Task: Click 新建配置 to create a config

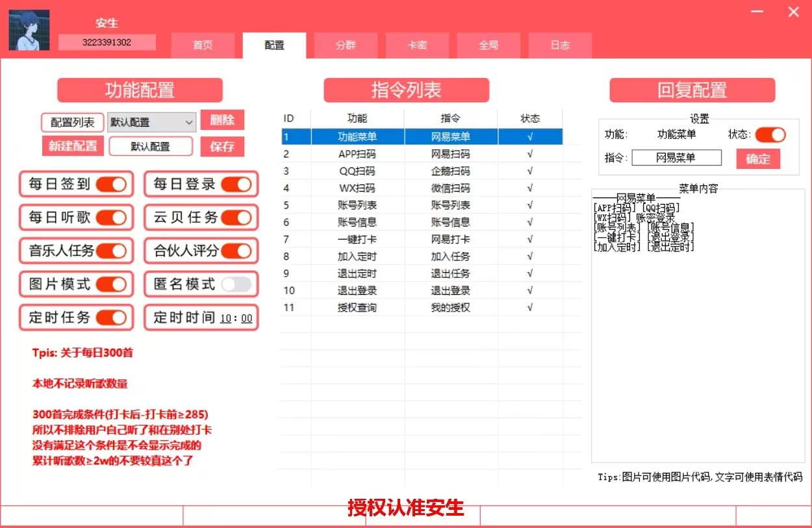Action: click(72, 146)
